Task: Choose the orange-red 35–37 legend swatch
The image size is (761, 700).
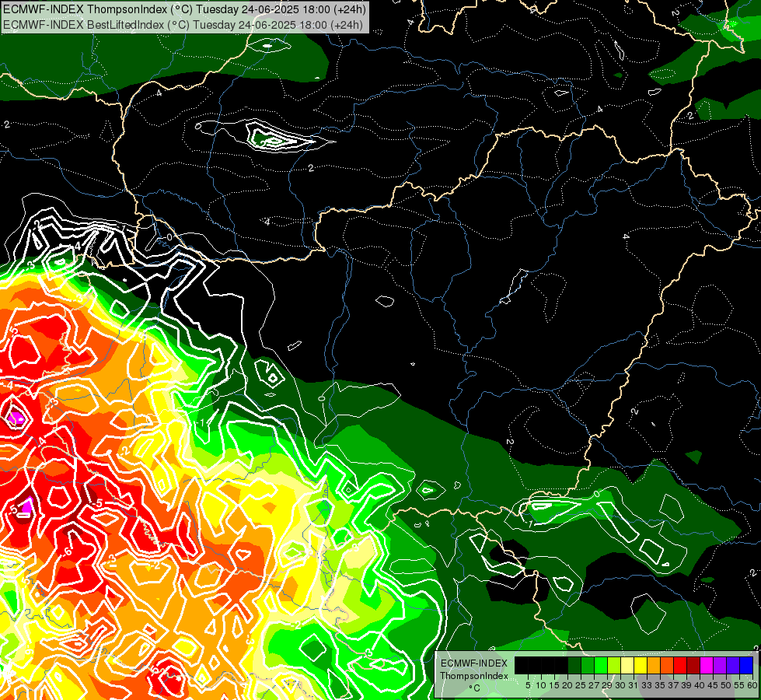Action: pyautogui.click(x=667, y=666)
